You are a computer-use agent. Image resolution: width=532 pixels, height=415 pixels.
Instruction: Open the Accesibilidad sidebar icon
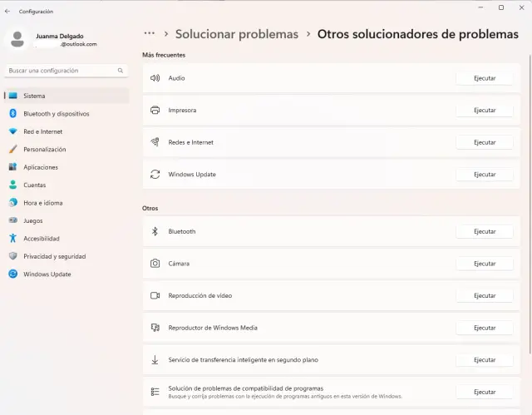tap(13, 239)
